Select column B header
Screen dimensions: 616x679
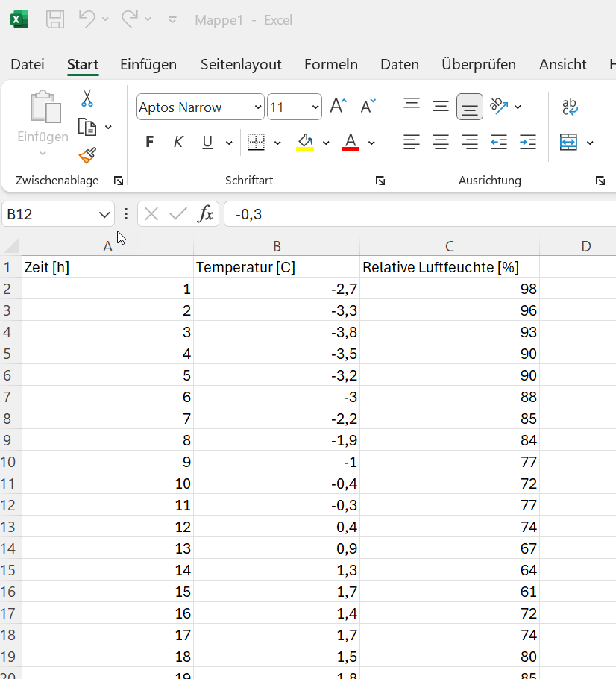point(277,246)
